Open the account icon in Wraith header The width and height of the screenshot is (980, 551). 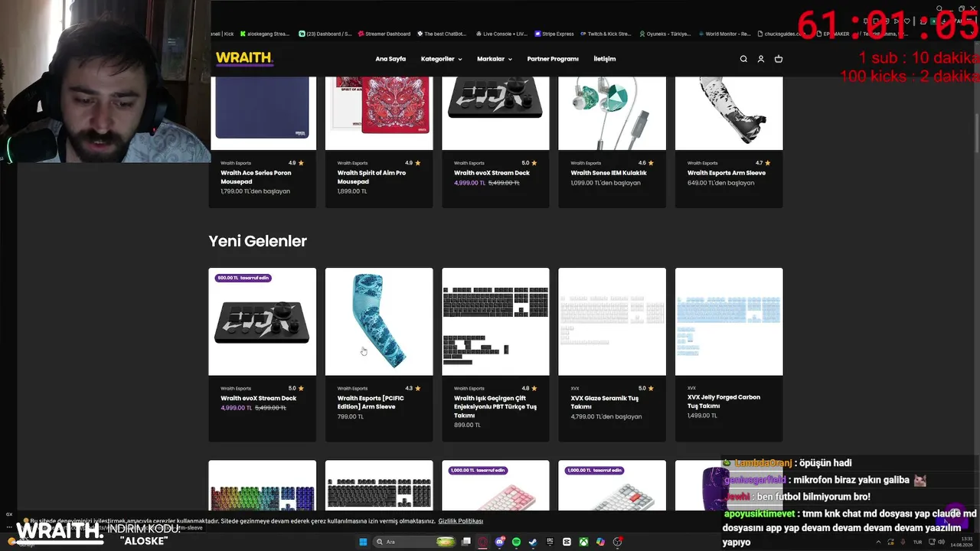click(x=760, y=59)
